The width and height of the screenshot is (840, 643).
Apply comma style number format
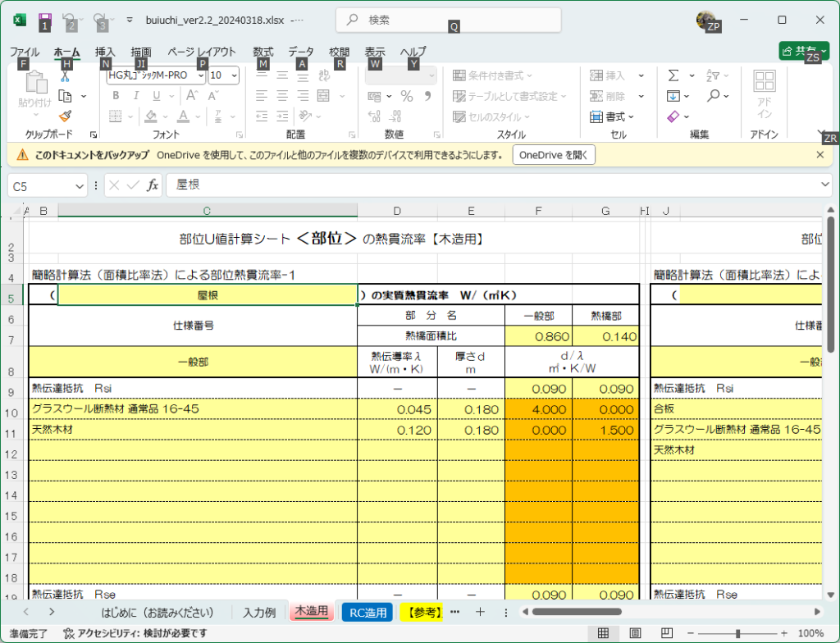[x=427, y=96]
